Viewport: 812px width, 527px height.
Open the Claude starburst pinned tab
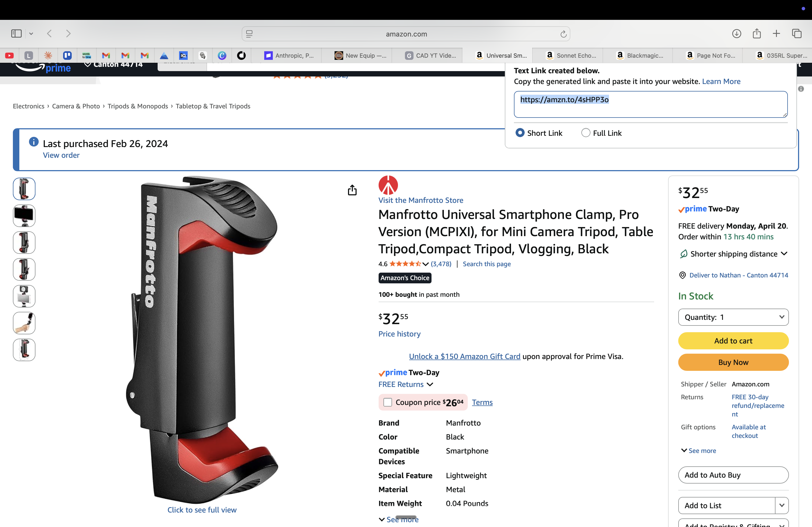click(48, 55)
